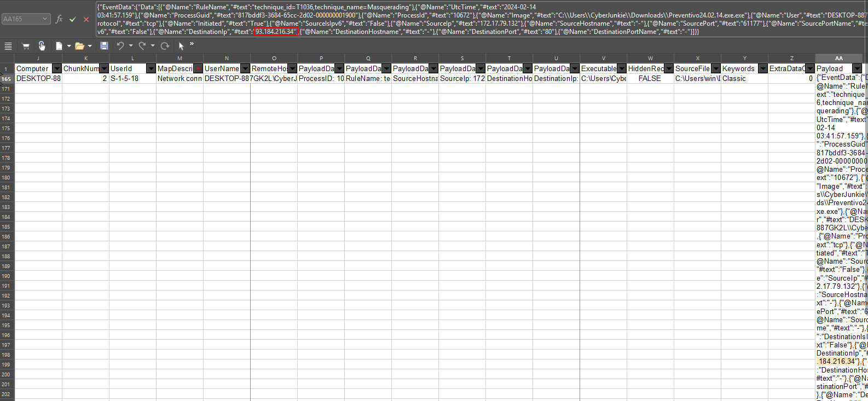This screenshot has height=401, width=868.
Task: Select the arrow pointer tool
Action: tap(181, 46)
